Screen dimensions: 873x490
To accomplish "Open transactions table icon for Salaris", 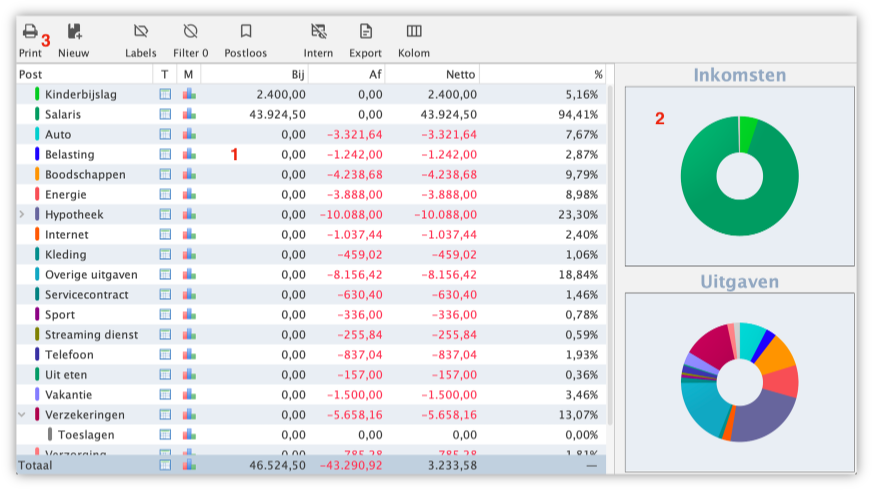I will coord(165,115).
